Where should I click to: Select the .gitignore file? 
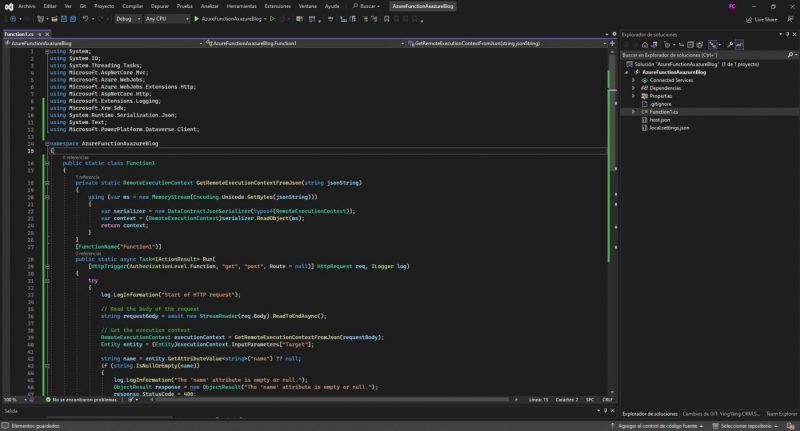pyautogui.click(x=660, y=104)
